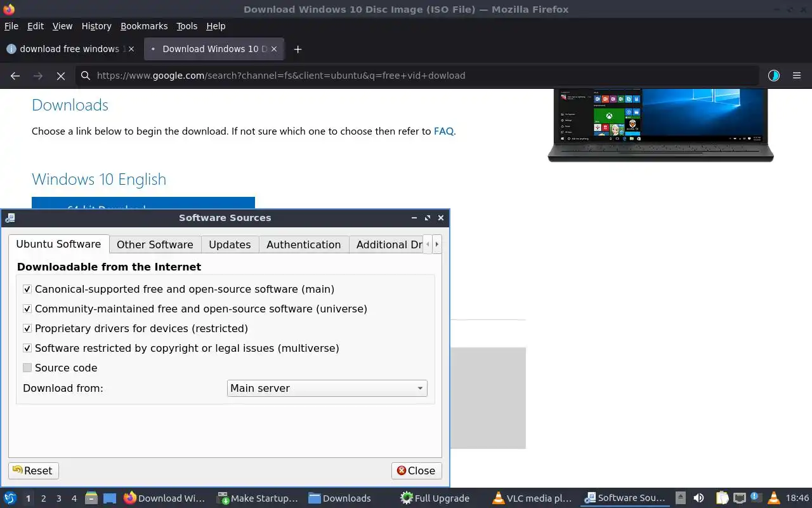Click the 'Downloads' page heading
Viewport: 812px width, 508px height.
click(70, 105)
